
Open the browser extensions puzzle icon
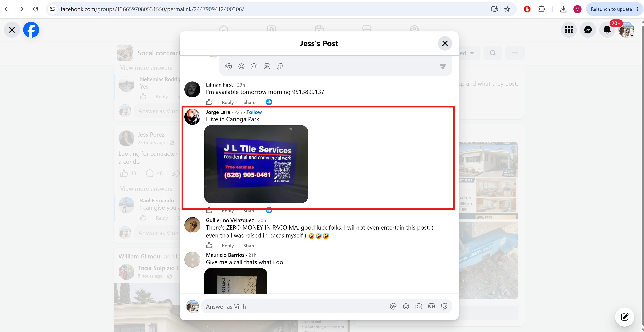pyautogui.click(x=542, y=9)
